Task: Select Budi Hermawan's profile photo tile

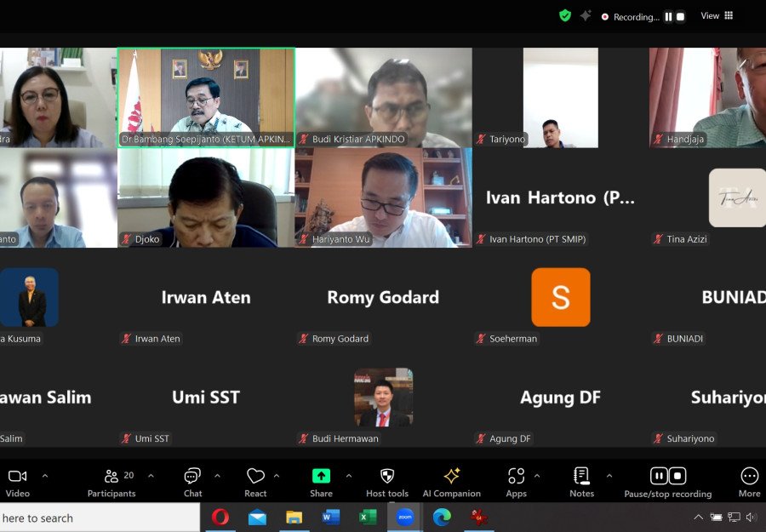Action: coord(384,398)
